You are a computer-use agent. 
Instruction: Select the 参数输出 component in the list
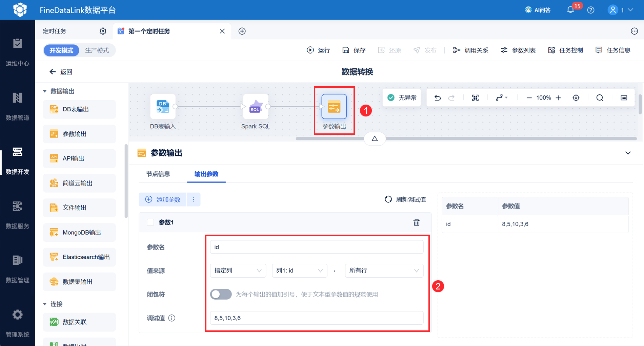(x=79, y=134)
